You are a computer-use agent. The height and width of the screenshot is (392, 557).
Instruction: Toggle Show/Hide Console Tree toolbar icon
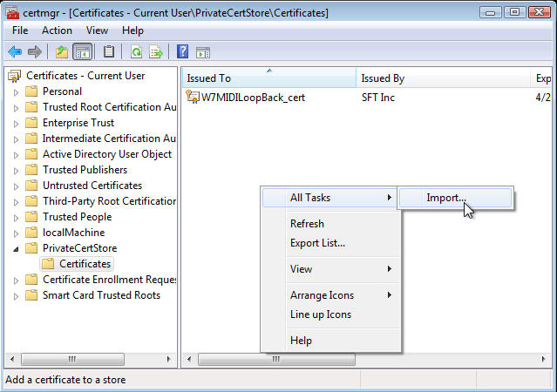coord(83,51)
